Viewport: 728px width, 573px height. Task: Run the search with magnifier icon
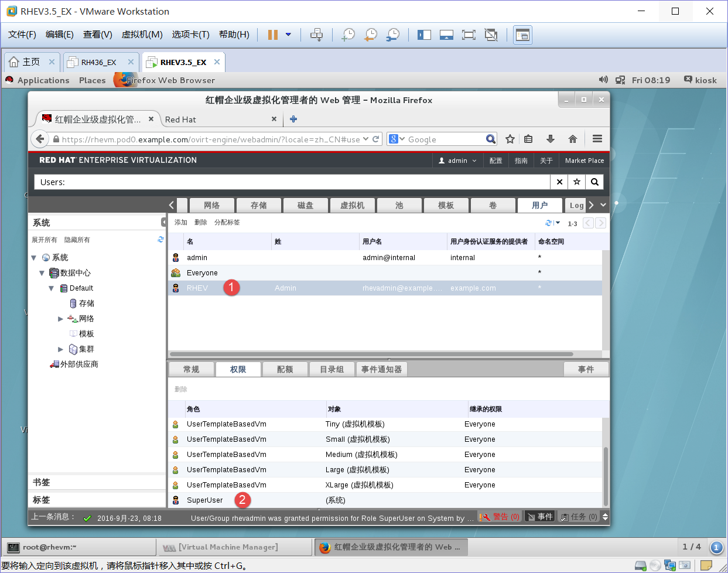point(594,182)
